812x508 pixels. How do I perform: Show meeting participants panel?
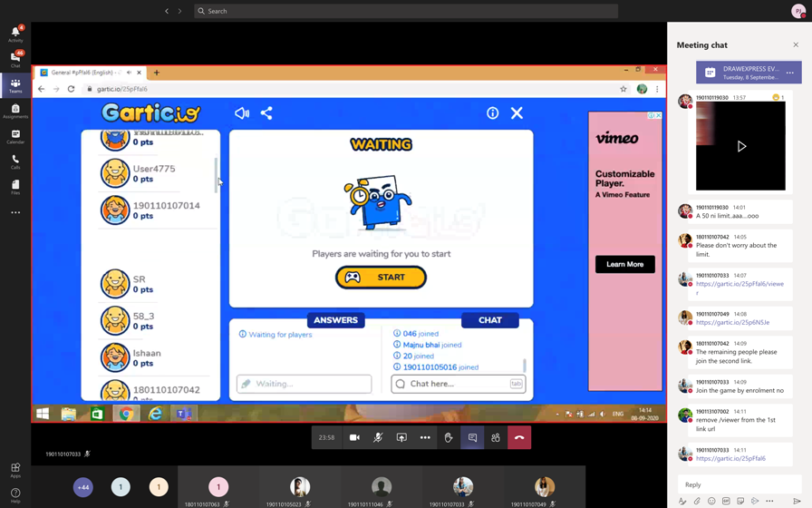496,437
